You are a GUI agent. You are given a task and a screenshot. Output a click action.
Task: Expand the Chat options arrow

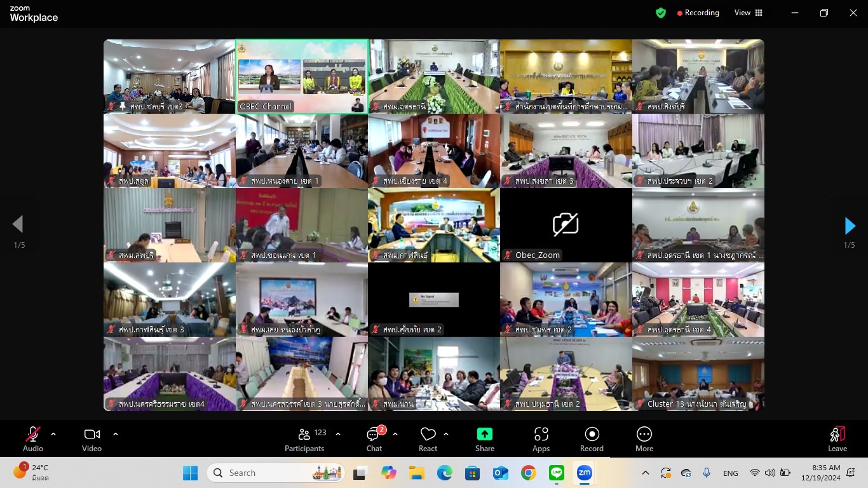[395, 435]
